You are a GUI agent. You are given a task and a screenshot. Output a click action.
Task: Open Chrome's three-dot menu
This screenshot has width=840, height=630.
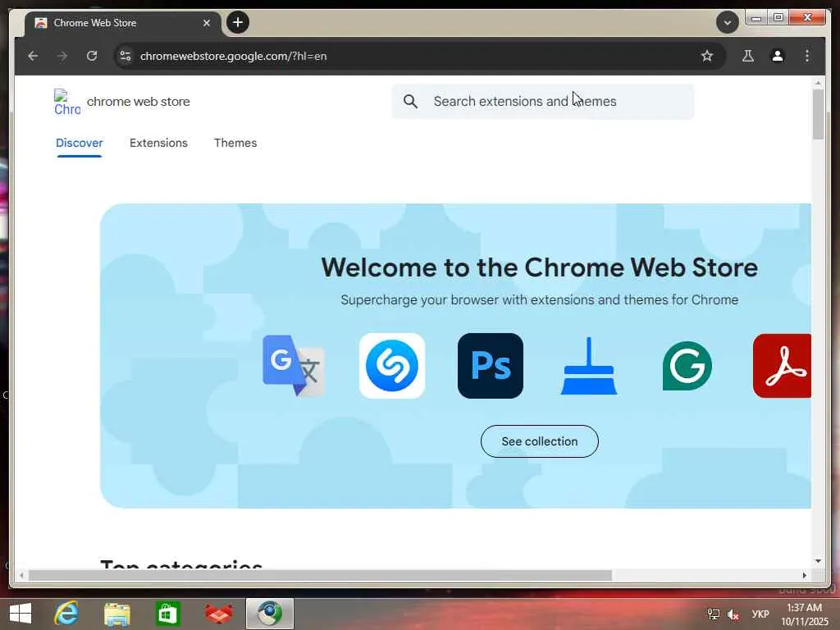807,56
